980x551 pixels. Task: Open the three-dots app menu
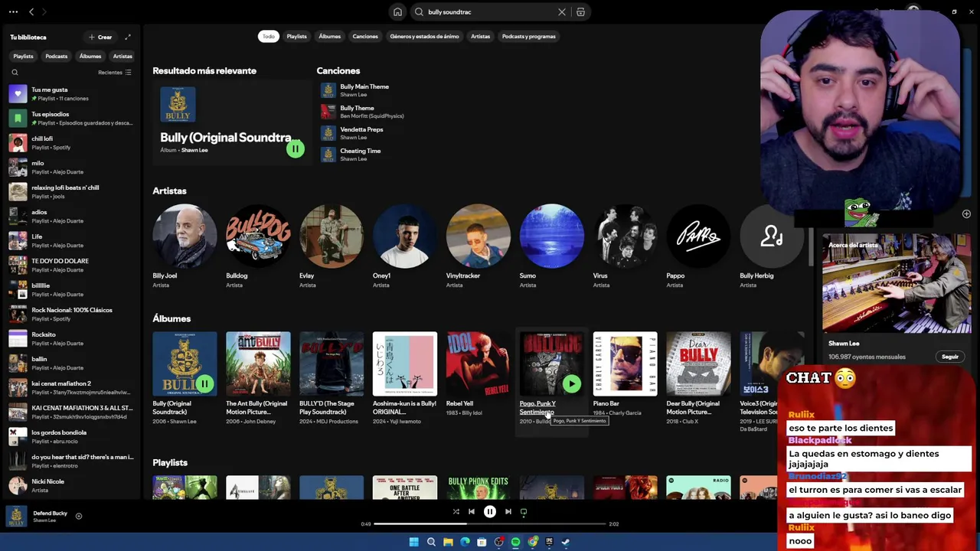13,11
